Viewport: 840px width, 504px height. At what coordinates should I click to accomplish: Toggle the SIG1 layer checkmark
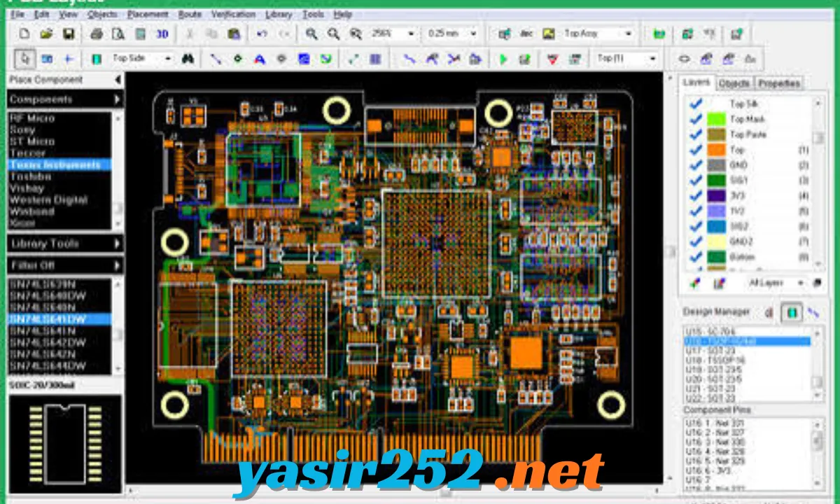coord(696,181)
